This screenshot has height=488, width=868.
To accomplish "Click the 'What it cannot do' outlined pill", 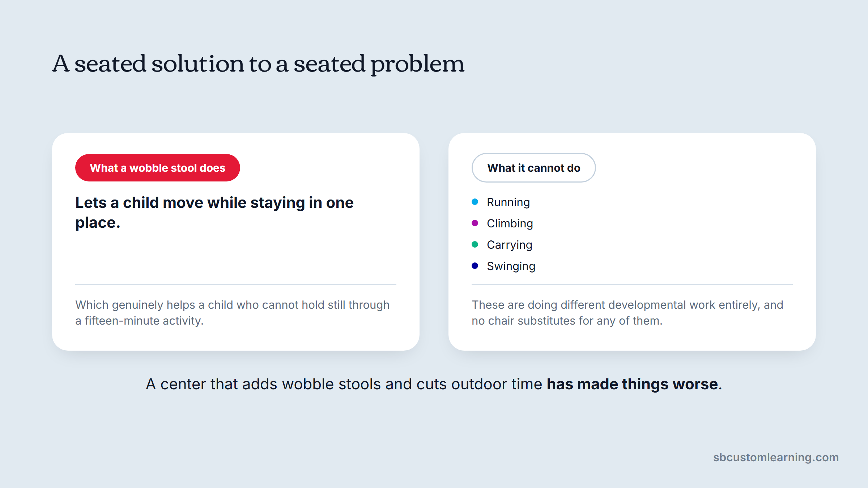I will click(533, 168).
